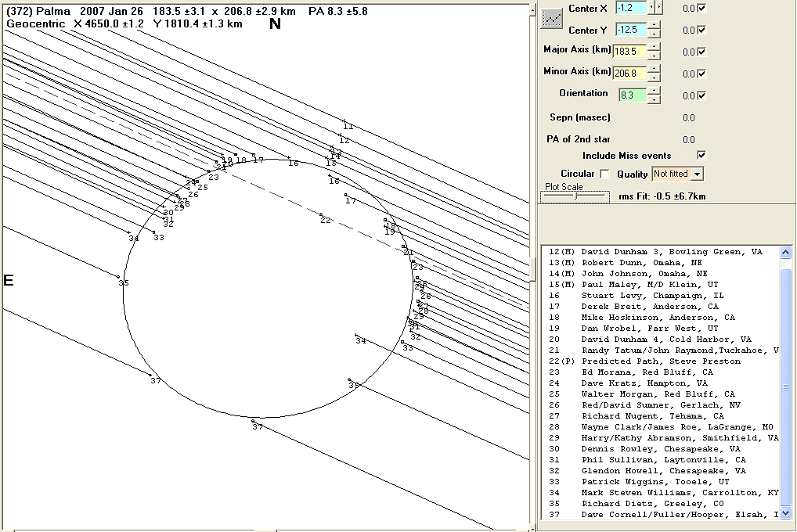
Task: Increase Major Axis with up spinner arrow
Action: tap(655, 47)
